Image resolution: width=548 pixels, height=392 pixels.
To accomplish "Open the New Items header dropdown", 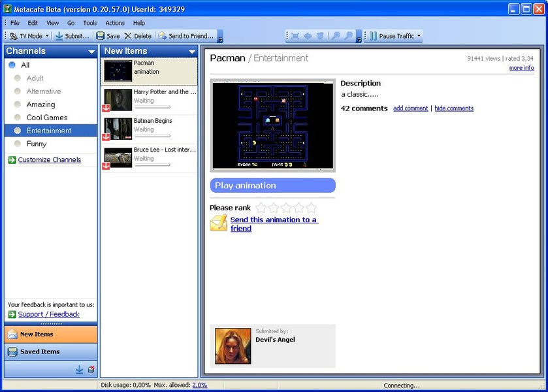I will coord(192,52).
